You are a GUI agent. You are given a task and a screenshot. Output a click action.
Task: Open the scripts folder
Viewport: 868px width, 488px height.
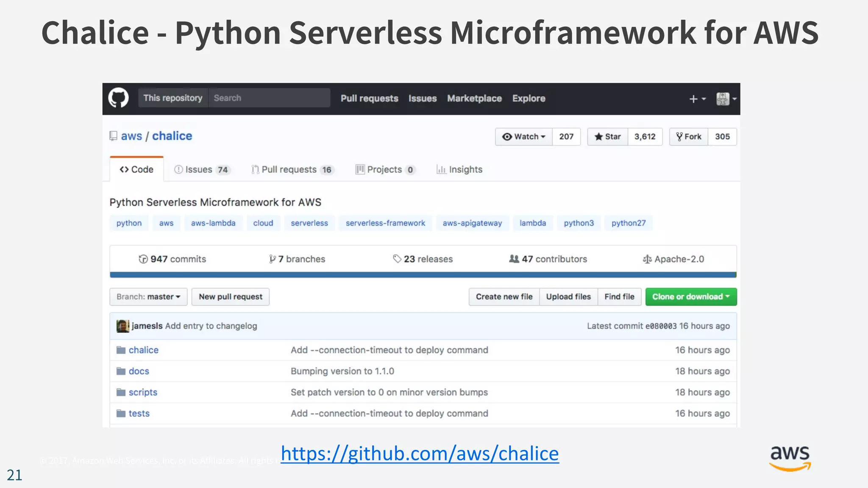143,392
